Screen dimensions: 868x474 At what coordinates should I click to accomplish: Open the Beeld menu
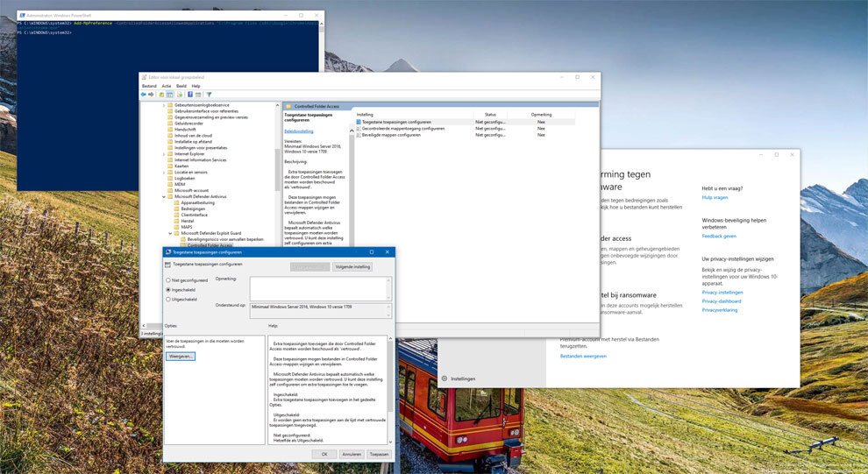[x=181, y=86]
